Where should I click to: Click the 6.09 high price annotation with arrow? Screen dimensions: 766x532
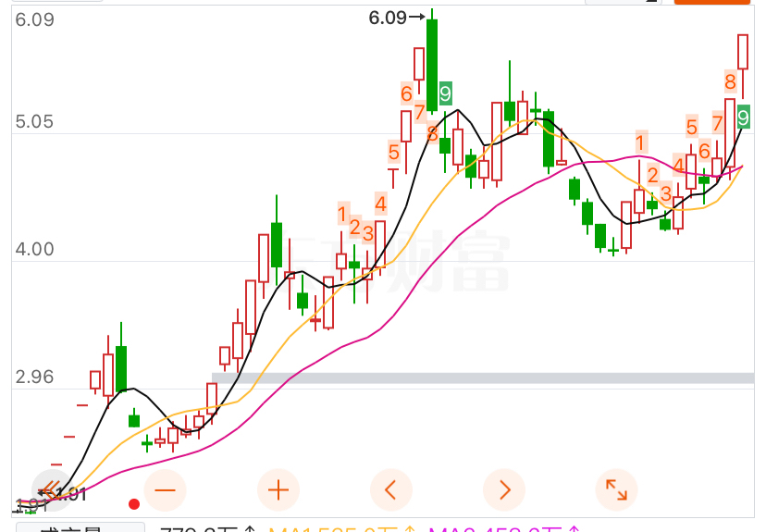point(397,19)
